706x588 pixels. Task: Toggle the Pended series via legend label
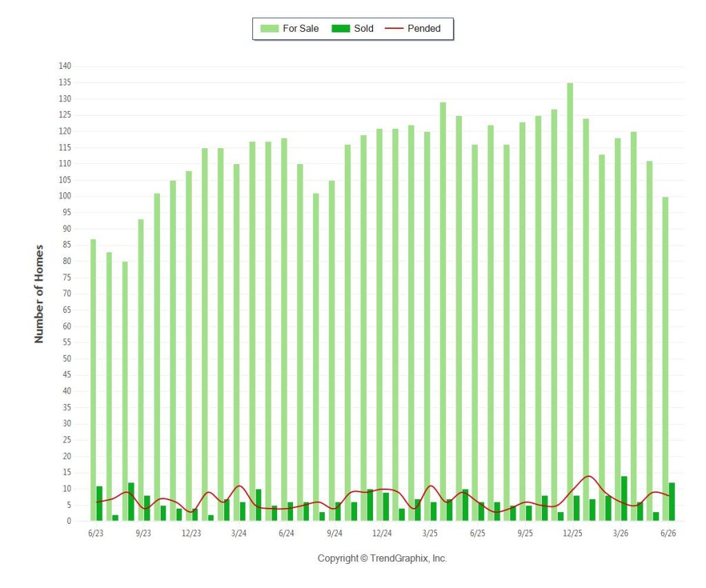pyautogui.click(x=424, y=28)
